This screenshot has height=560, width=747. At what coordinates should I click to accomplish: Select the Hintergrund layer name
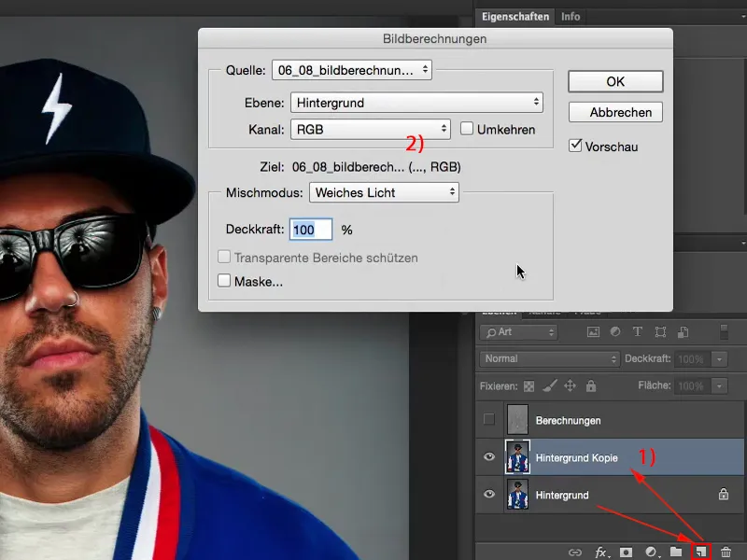tap(562, 496)
